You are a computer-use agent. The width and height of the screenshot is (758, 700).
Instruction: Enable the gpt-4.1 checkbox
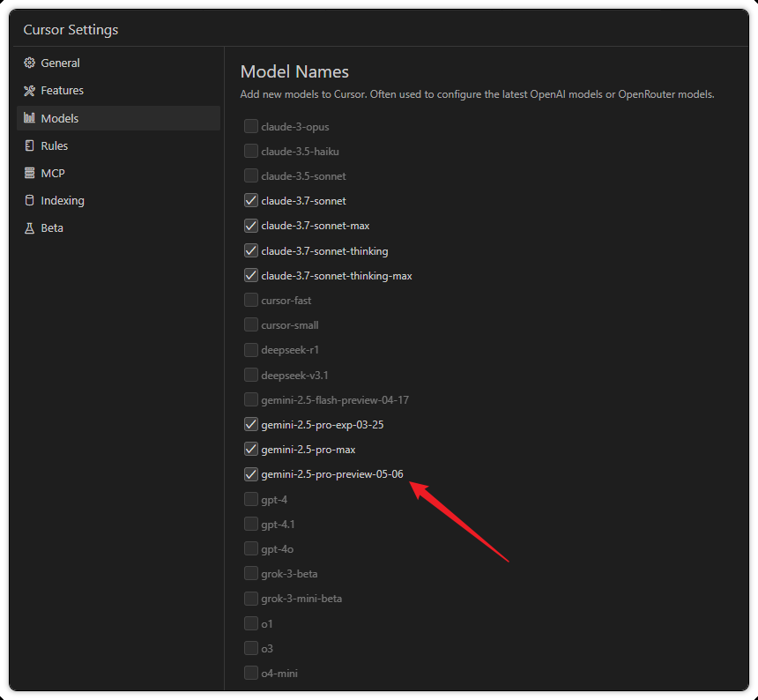click(x=251, y=524)
